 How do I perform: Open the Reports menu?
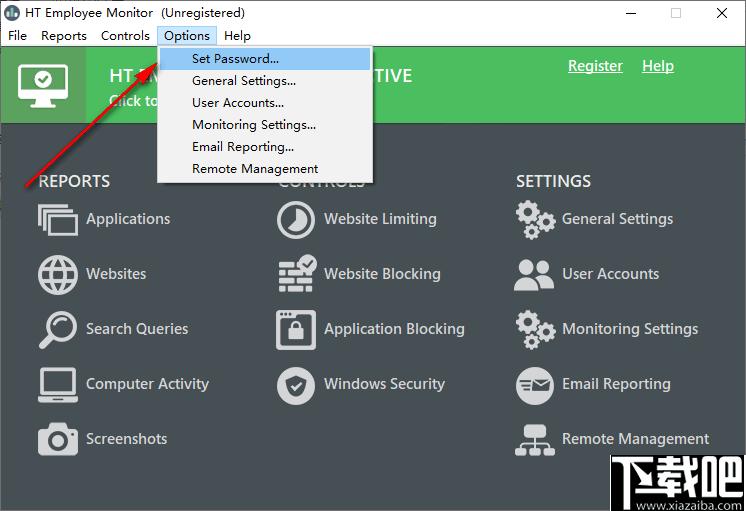coord(64,36)
